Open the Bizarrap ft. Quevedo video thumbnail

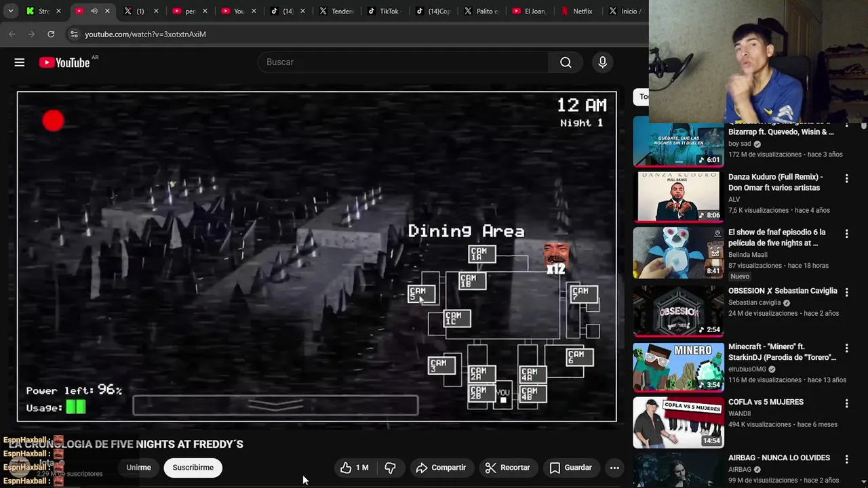pos(678,142)
